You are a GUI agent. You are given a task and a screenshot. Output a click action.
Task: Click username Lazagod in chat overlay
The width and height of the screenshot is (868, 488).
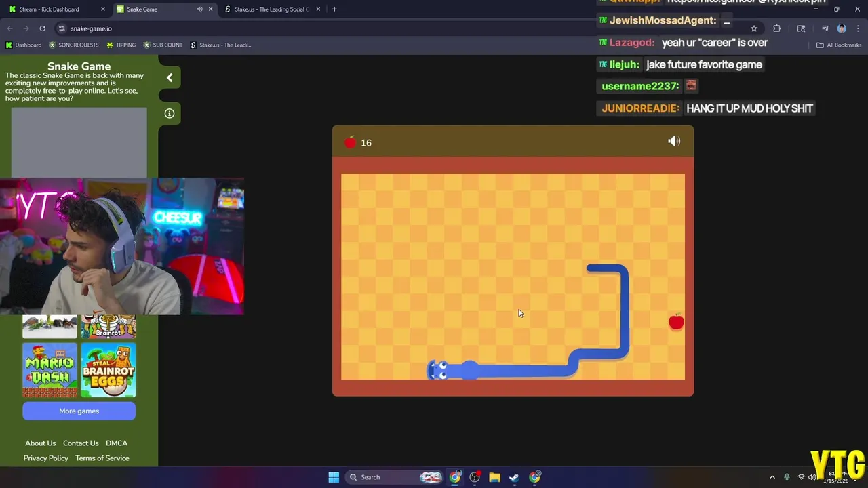(631, 43)
